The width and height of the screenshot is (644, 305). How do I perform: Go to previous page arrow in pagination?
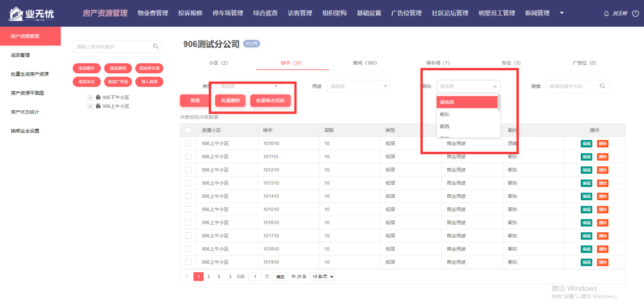(x=187, y=276)
